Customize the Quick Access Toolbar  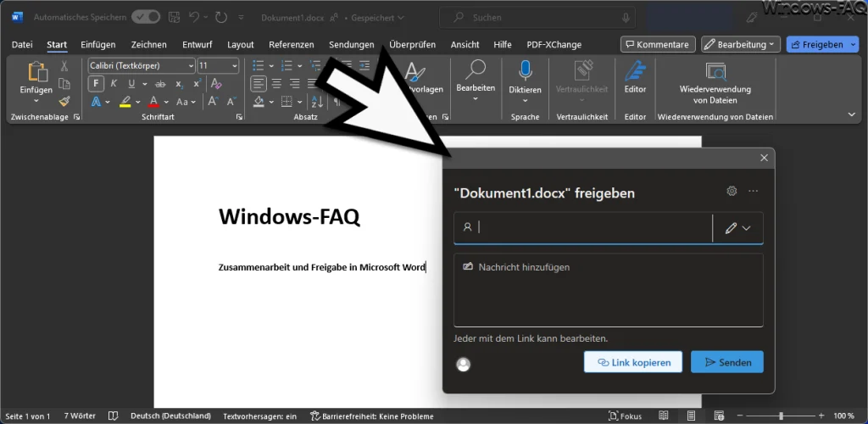coord(241,18)
